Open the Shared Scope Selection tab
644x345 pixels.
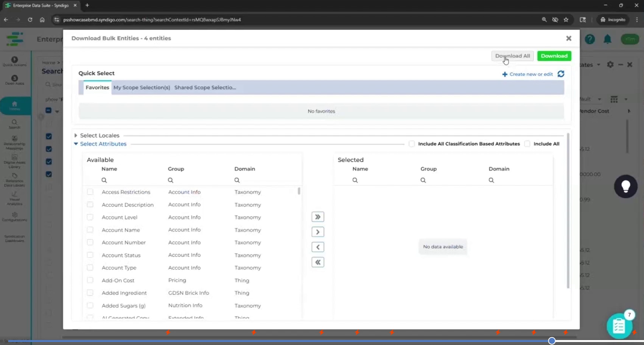[205, 87]
